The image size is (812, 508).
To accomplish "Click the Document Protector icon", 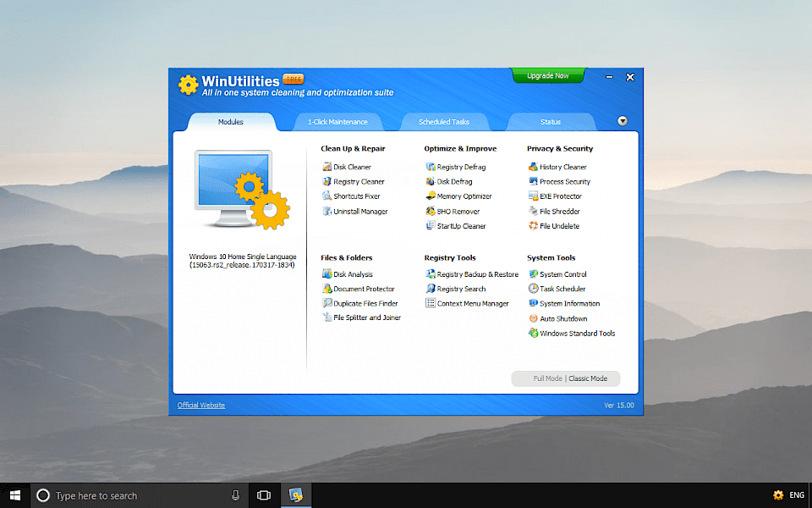I will (x=326, y=289).
